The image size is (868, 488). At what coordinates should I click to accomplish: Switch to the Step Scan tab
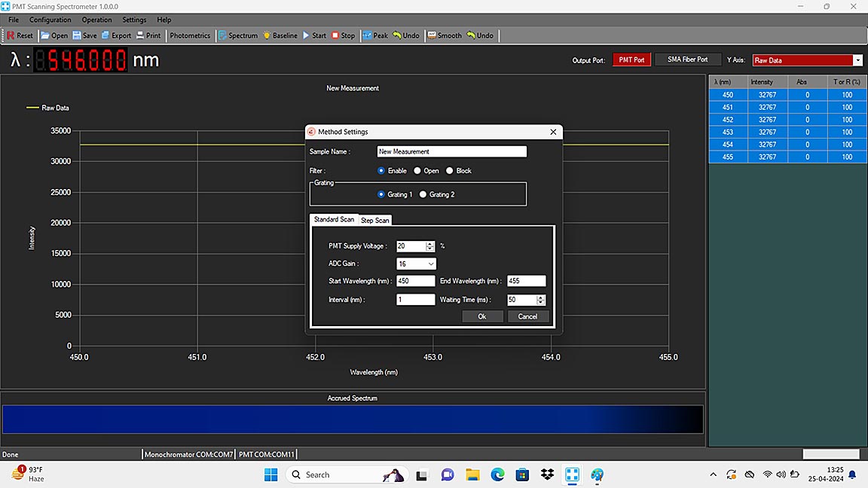(x=374, y=220)
